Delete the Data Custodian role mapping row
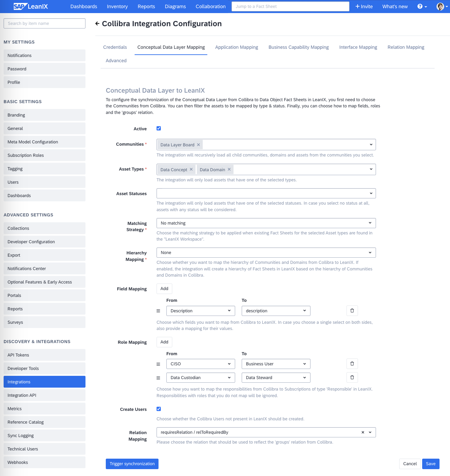The image size is (450, 476). 352,377
